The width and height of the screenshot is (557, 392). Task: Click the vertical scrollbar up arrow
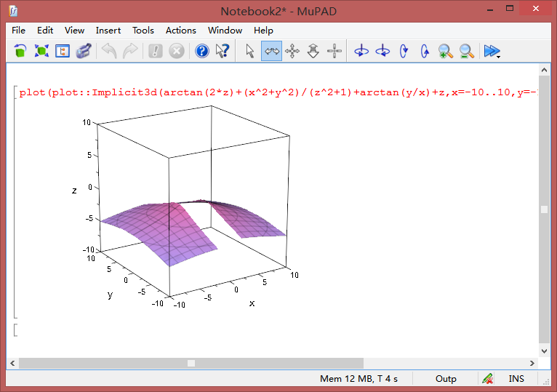click(x=544, y=70)
